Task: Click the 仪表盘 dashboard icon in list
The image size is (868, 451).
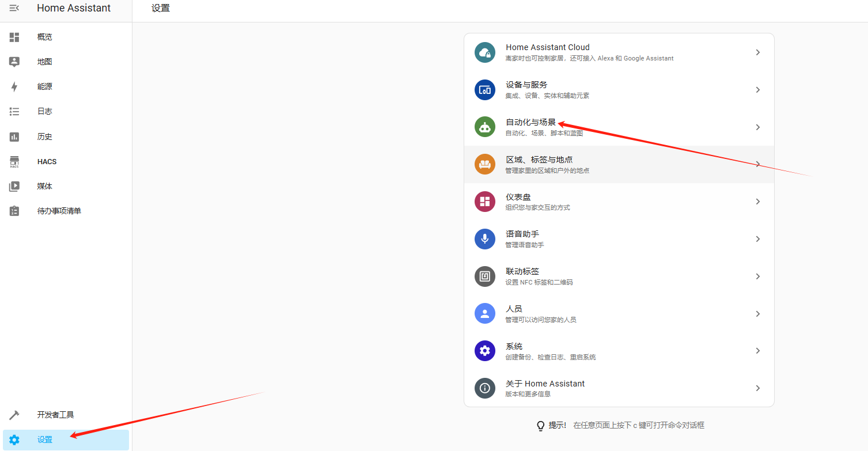Action: pyautogui.click(x=484, y=202)
